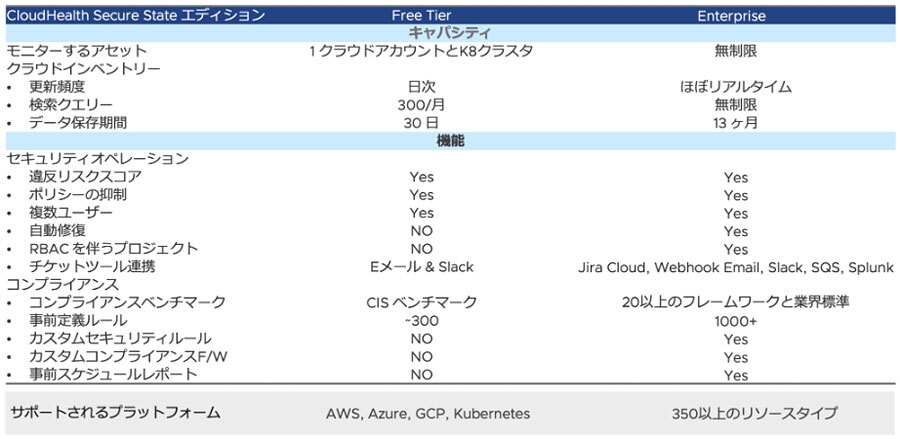Select the キャパシティ section header
This screenshot has width=900, height=439.
point(449,33)
